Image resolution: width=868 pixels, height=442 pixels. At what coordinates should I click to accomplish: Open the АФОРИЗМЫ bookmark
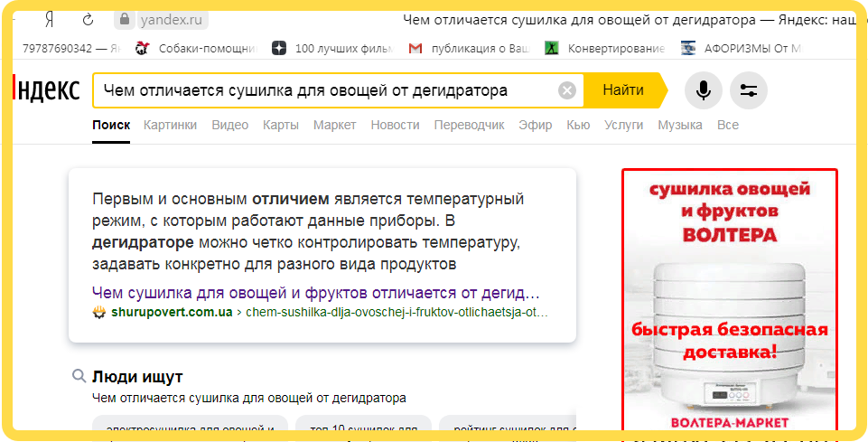742,48
